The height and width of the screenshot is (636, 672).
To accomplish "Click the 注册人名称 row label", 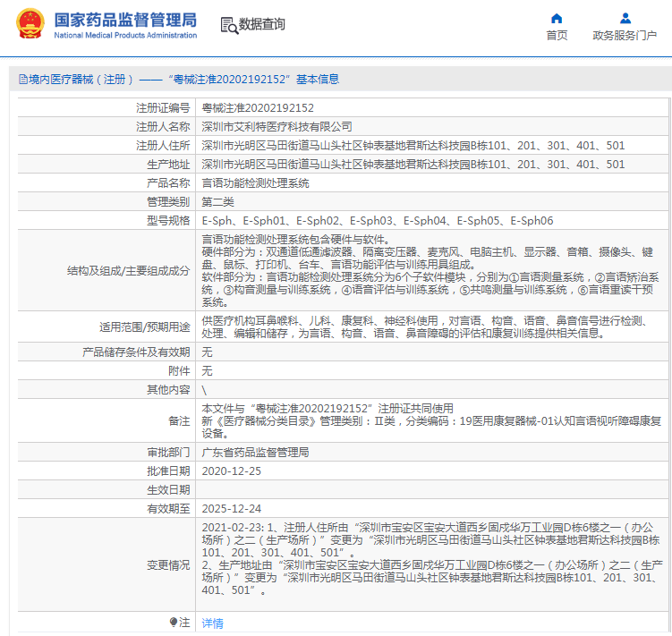I will (x=163, y=127).
